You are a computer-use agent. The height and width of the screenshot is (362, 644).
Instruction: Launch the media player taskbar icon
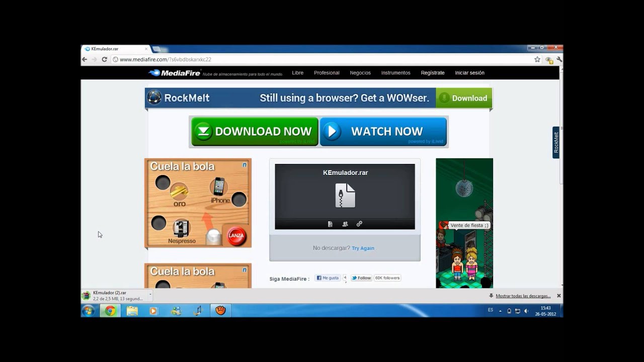(153, 311)
